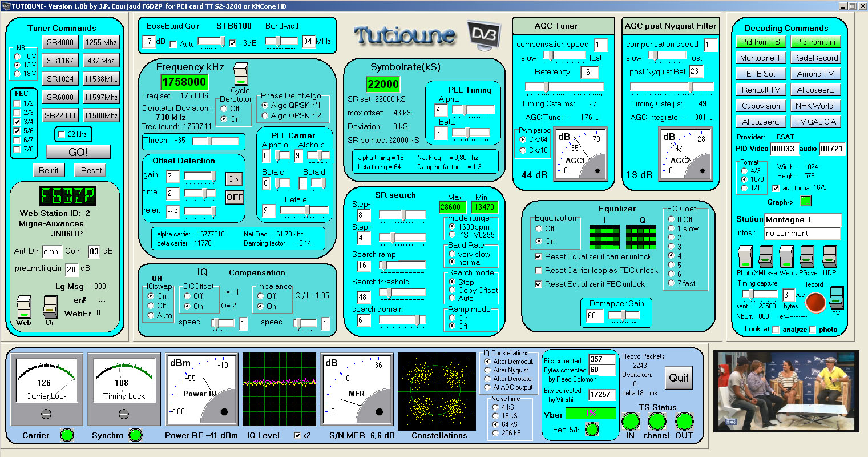Choose 256 kS NoiseTime
This screenshot has width=868, height=457.
(495, 433)
